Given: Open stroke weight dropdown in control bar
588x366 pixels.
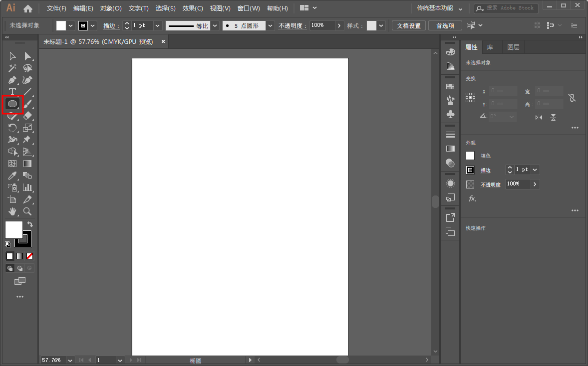Looking at the screenshot, I should pyautogui.click(x=158, y=25).
